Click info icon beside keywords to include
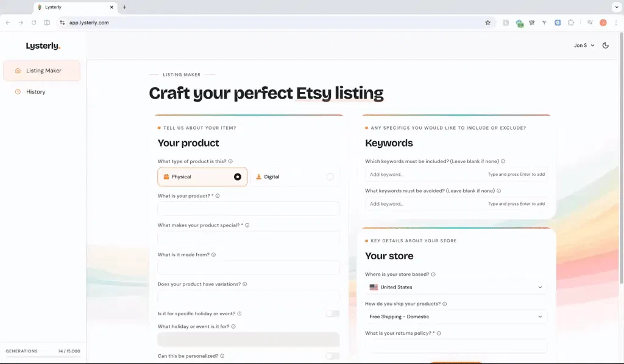This screenshot has height=364, width=624. [x=503, y=161]
